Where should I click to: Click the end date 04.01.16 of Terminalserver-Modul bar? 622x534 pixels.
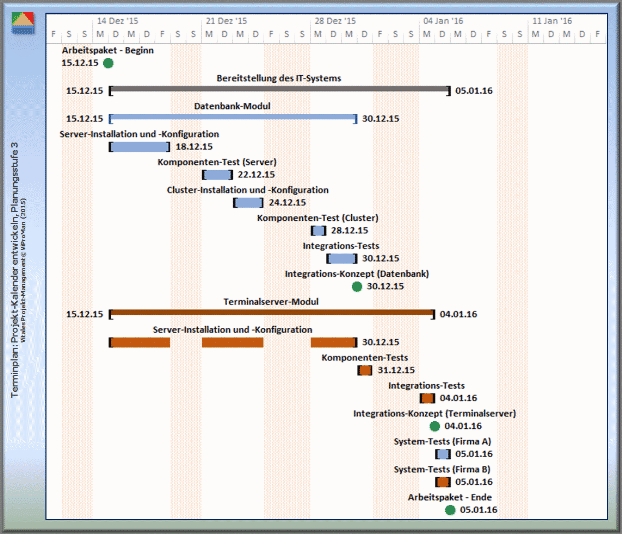[x=459, y=314]
